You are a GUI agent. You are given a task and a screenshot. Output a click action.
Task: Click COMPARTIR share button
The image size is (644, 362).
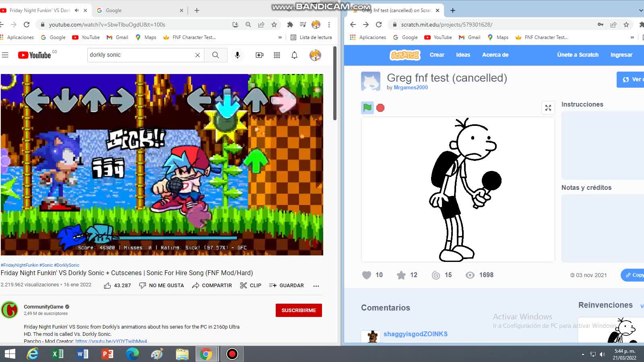pyautogui.click(x=212, y=286)
